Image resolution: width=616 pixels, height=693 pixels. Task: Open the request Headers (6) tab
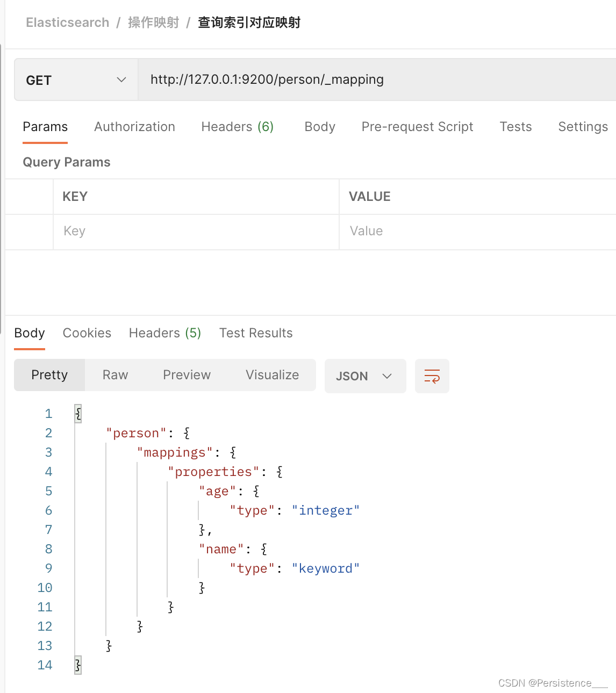pos(238,127)
